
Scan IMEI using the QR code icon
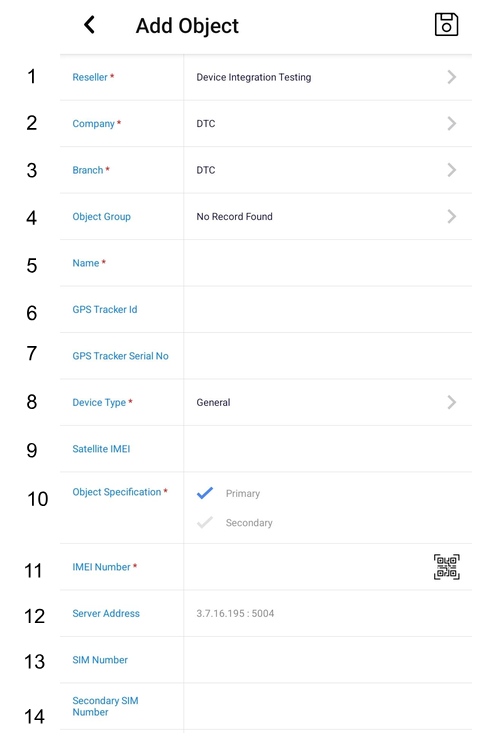coord(446,567)
